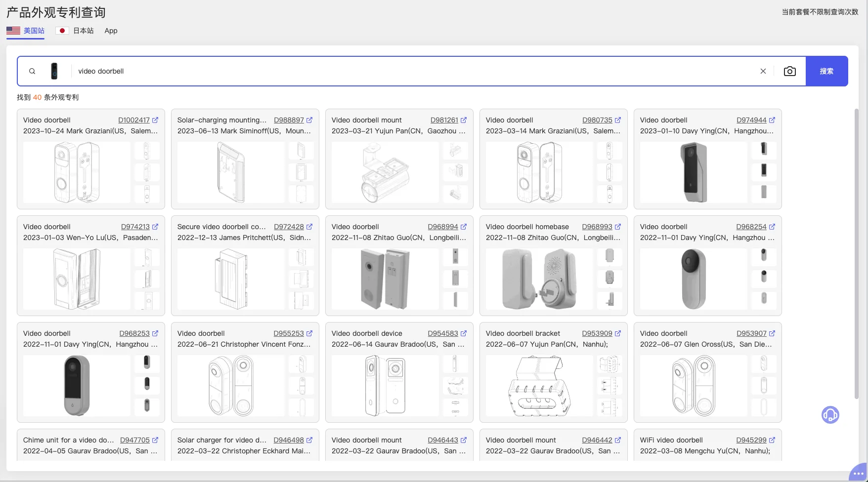
Task: Click the '找到 40 条外观专利' result count
Action: (47, 97)
